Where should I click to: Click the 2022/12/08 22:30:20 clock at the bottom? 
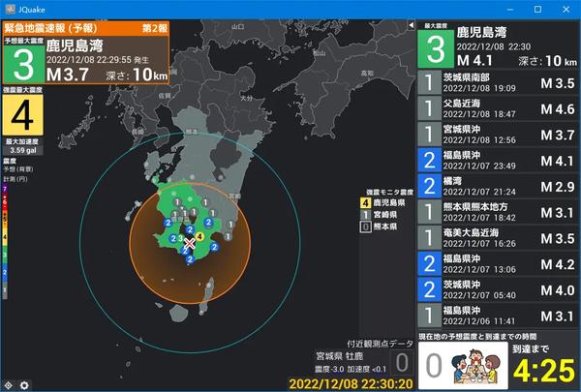pos(351,384)
